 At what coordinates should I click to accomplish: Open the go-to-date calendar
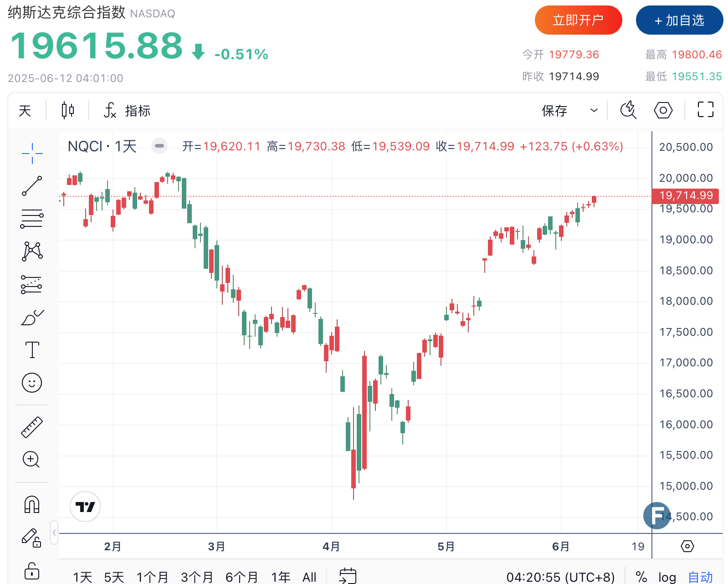pos(348,576)
